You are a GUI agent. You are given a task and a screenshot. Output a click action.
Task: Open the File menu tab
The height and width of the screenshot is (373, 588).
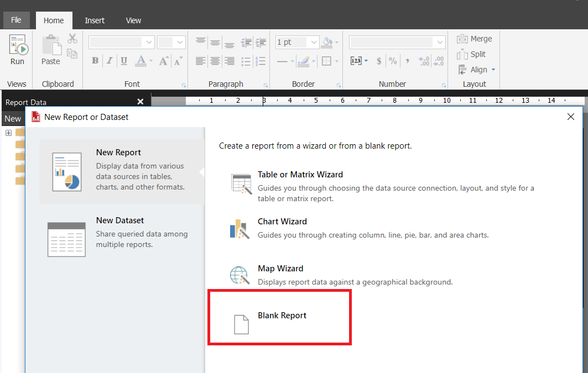16,20
